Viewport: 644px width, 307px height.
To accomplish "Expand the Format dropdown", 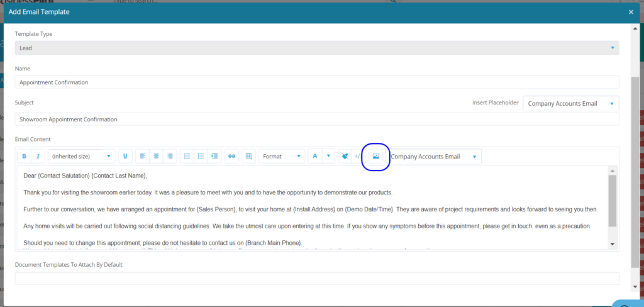I will point(281,156).
